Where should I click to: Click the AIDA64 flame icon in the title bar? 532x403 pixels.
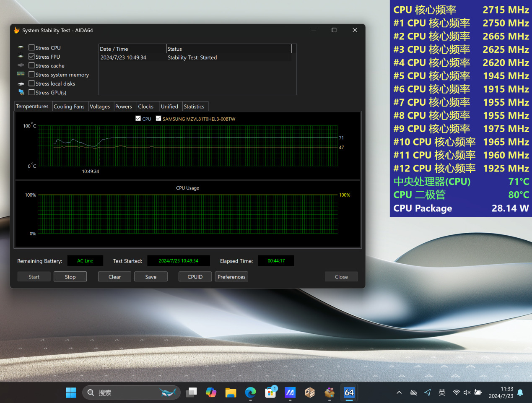tap(17, 30)
